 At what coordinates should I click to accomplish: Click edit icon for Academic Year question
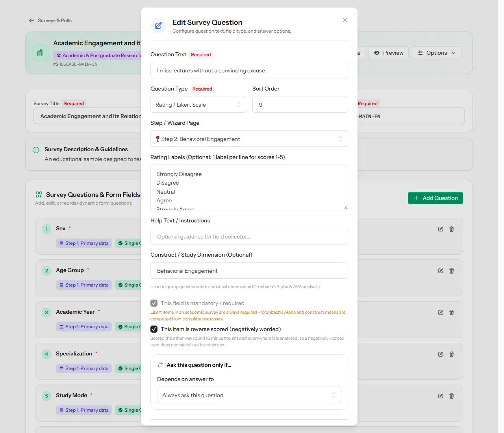pos(441,313)
